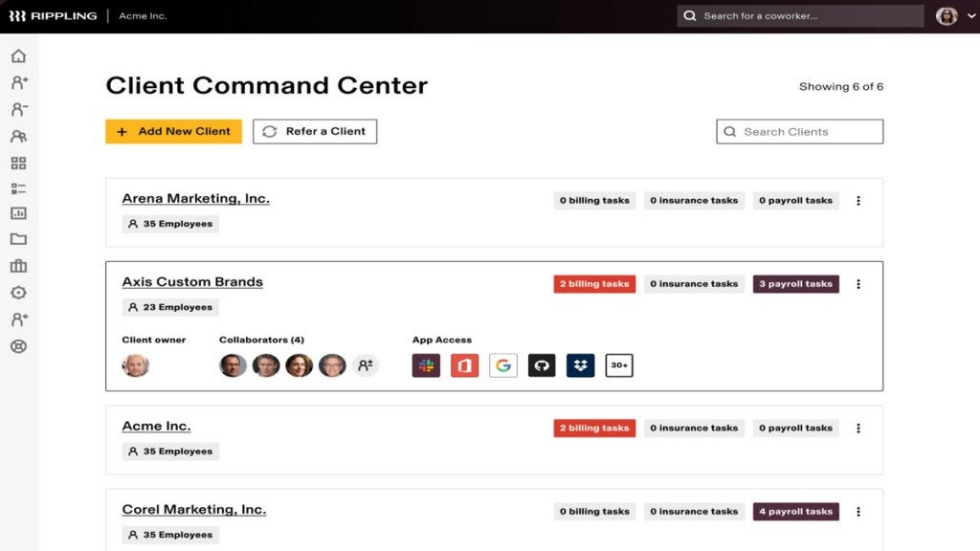
Task: Open the folder icon in the sidebar
Action: 18,239
